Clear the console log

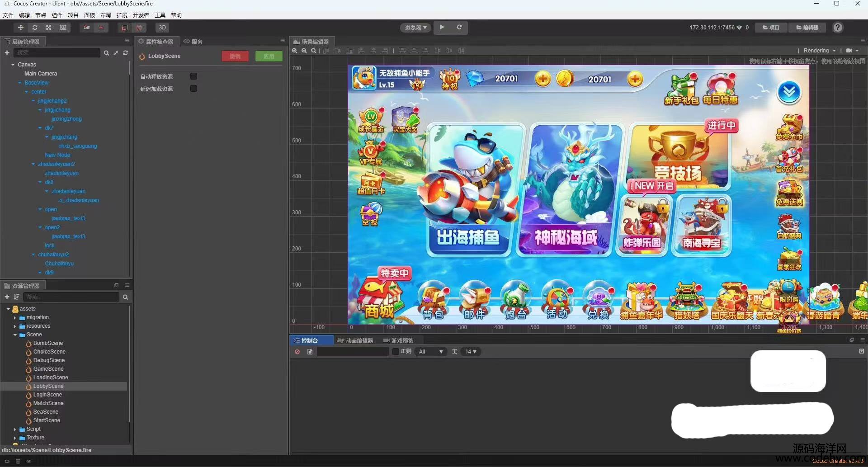click(297, 352)
